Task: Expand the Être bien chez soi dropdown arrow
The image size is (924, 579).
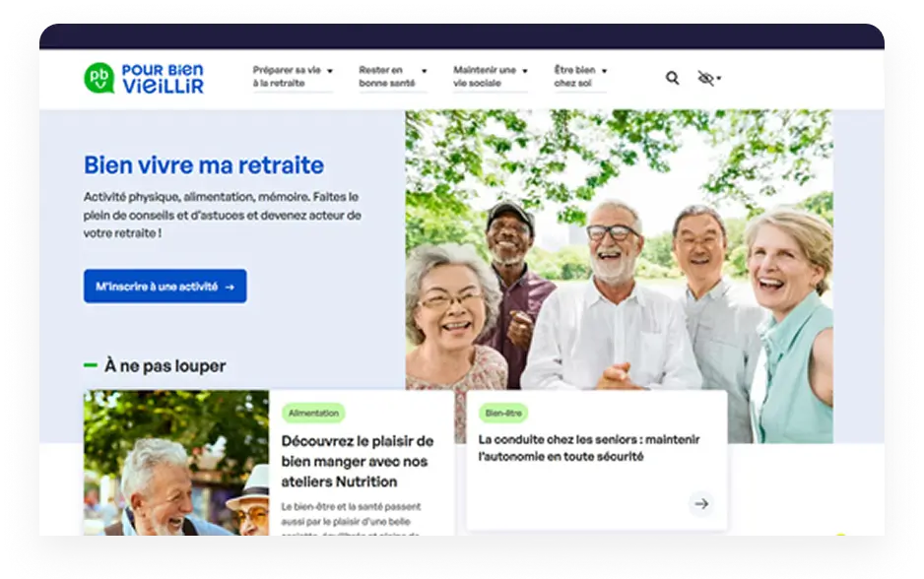Action: 604,71
